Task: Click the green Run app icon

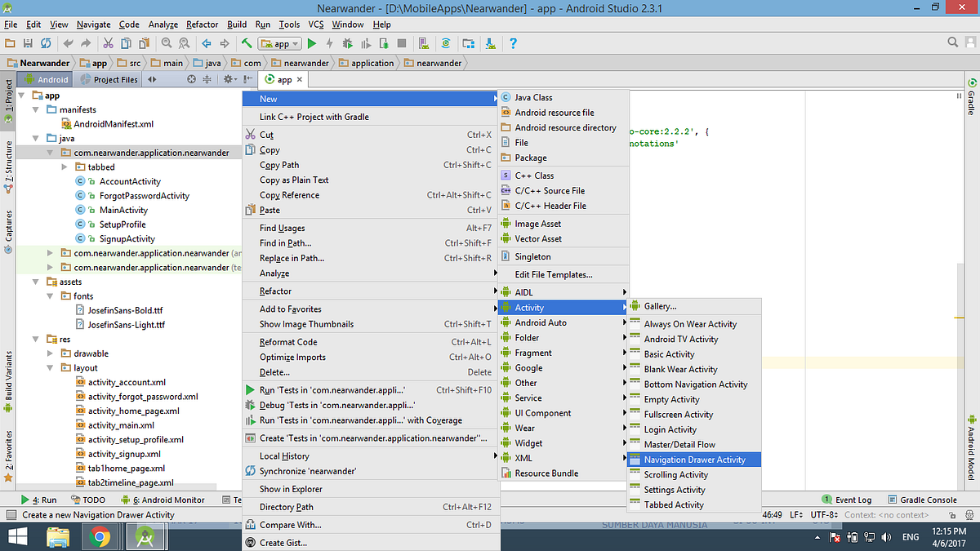Action: point(312,43)
